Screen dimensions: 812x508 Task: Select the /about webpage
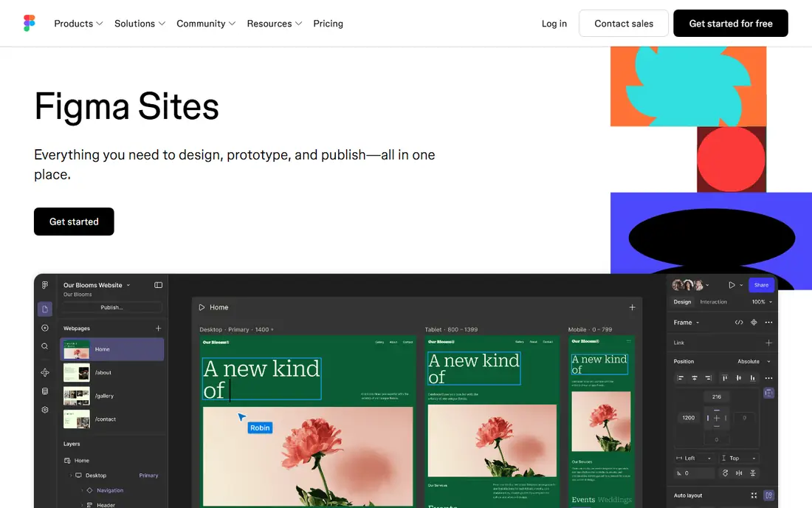(112, 372)
